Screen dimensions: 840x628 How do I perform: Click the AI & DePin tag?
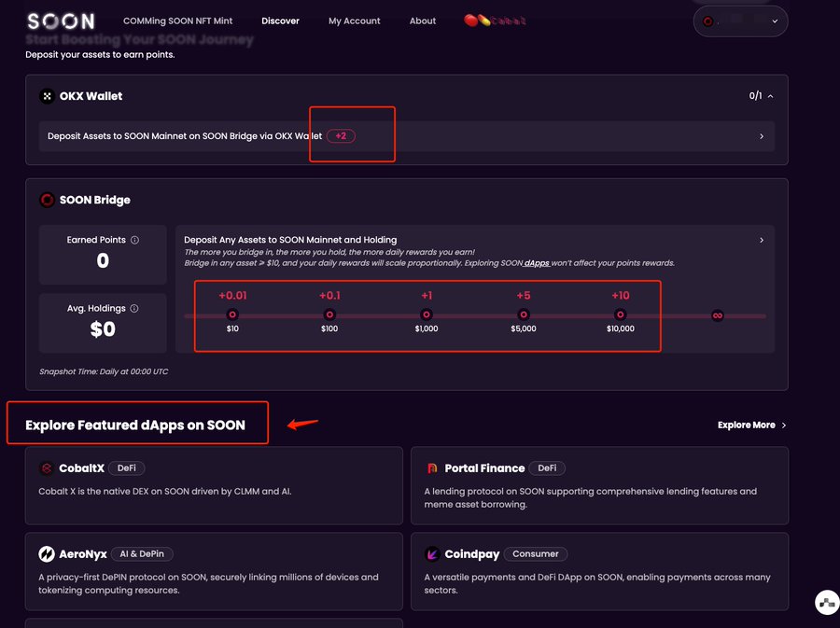pyautogui.click(x=142, y=553)
